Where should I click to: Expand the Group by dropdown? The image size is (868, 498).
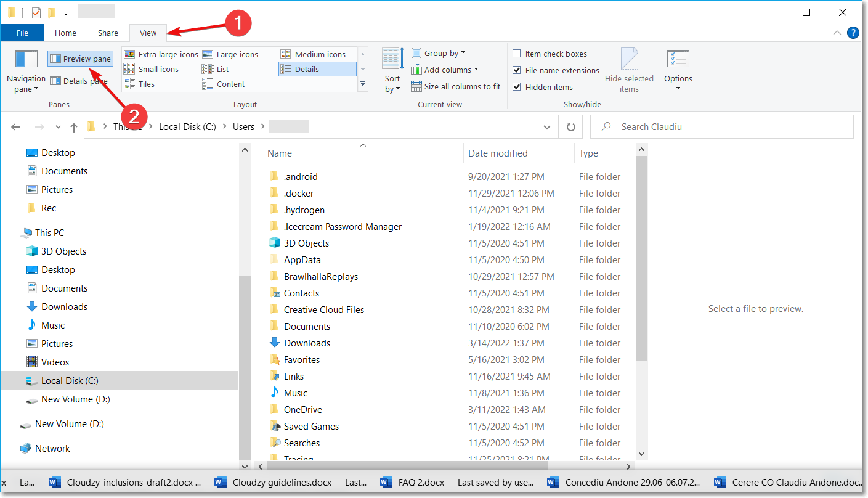click(439, 53)
